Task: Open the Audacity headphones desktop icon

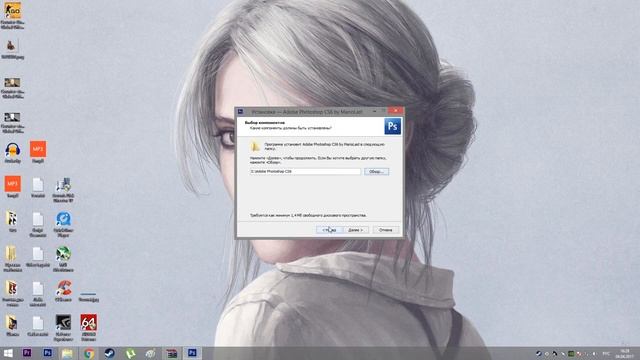Action: [x=13, y=153]
